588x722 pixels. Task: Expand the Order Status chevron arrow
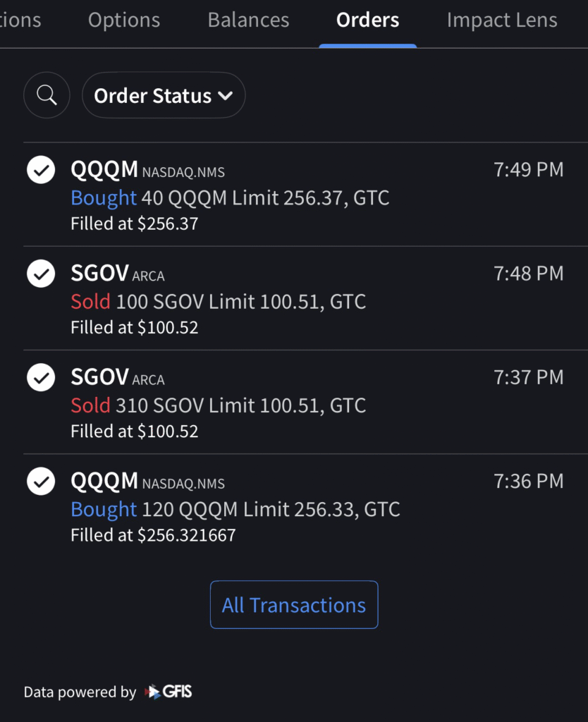point(226,95)
